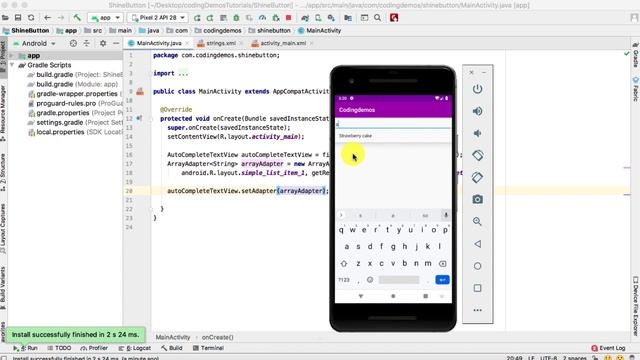Viewport: 640px width, 360px height.
Task: Open build.gradle (Project) file
Action: (75, 75)
